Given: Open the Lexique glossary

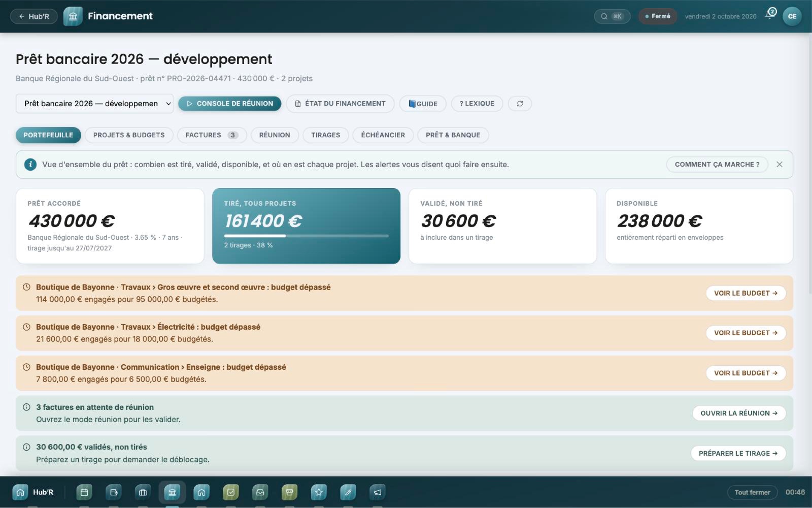Looking at the screenshot, I should pos(477,104).
